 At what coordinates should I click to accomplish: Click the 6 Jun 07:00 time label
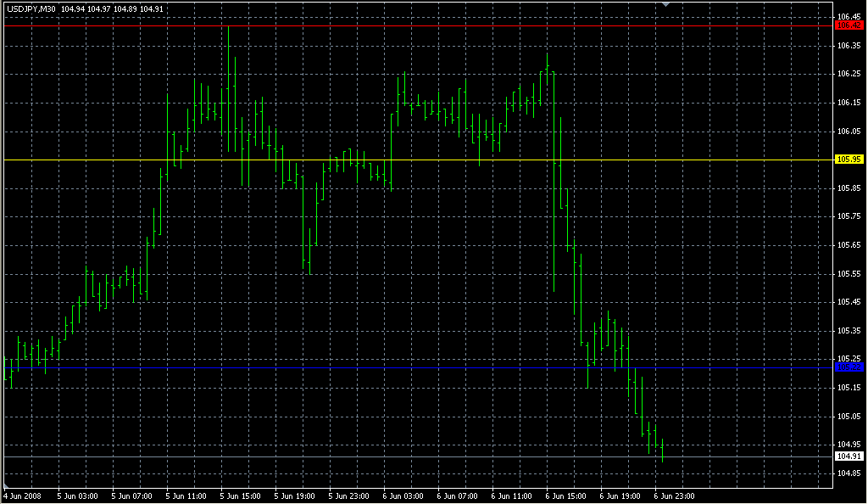coord(459,496)
